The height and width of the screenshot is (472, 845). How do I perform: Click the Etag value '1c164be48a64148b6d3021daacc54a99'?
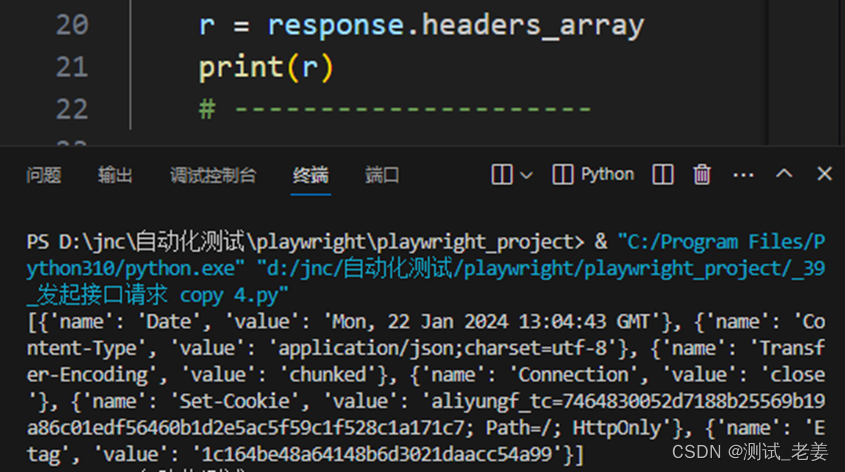click(377, 454)
